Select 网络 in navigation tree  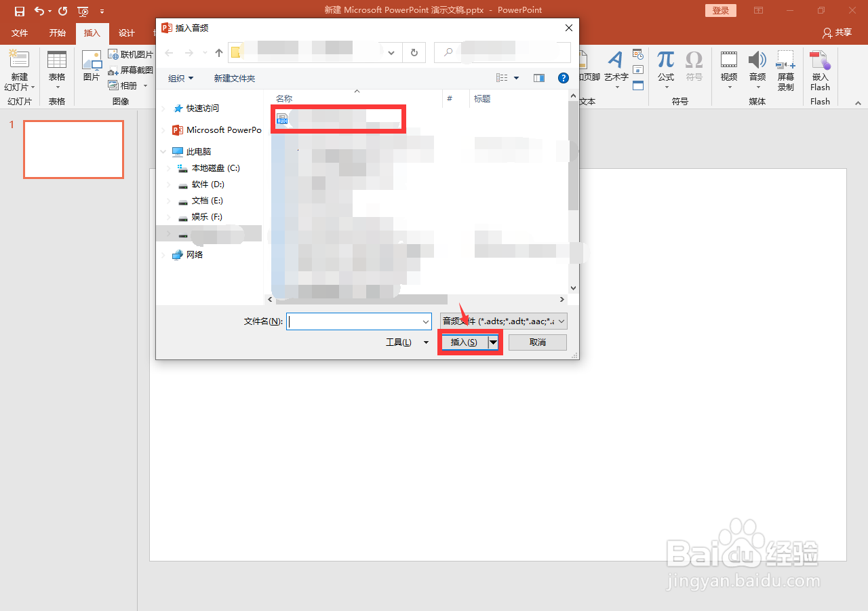click(195, 254)
